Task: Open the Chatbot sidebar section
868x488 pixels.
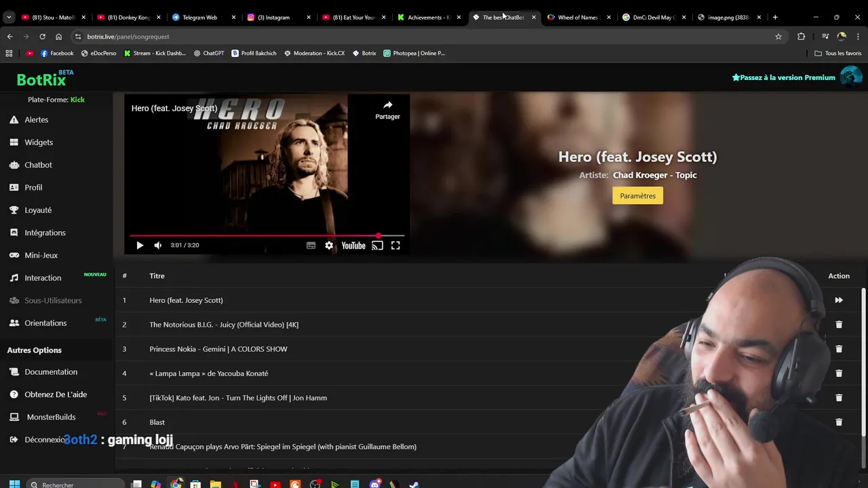Action: click(38, 165)
